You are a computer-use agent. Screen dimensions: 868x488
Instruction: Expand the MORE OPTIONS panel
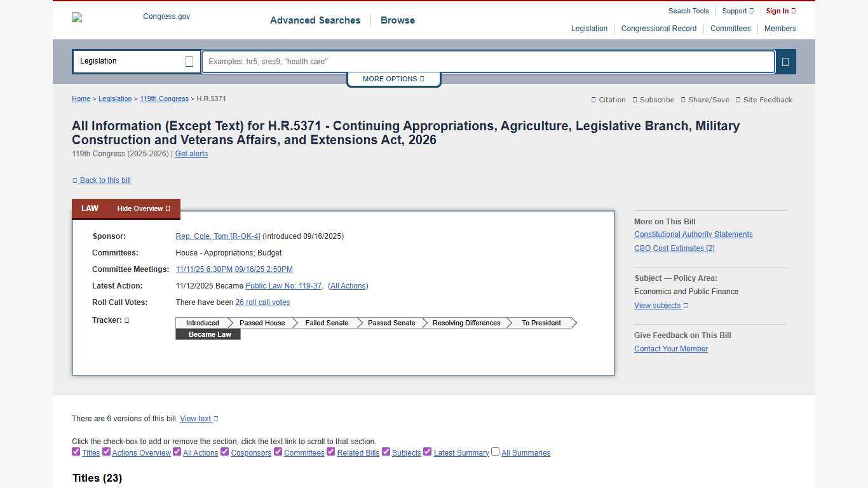[393, 79]
